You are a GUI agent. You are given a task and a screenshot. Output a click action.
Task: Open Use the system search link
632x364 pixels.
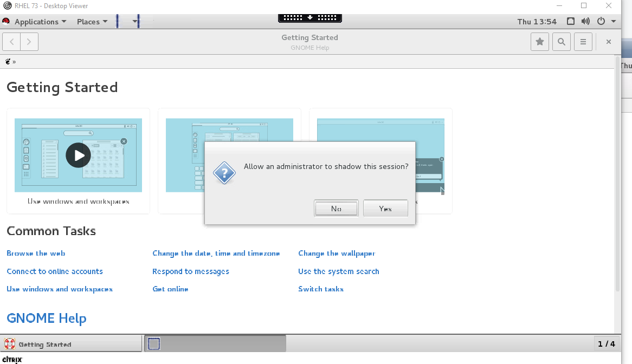339,271
